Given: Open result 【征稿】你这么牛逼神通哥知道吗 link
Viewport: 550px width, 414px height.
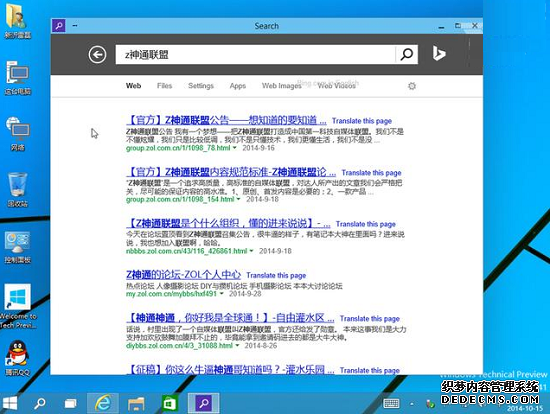Looking at the screenshot, I should [230, 369].
